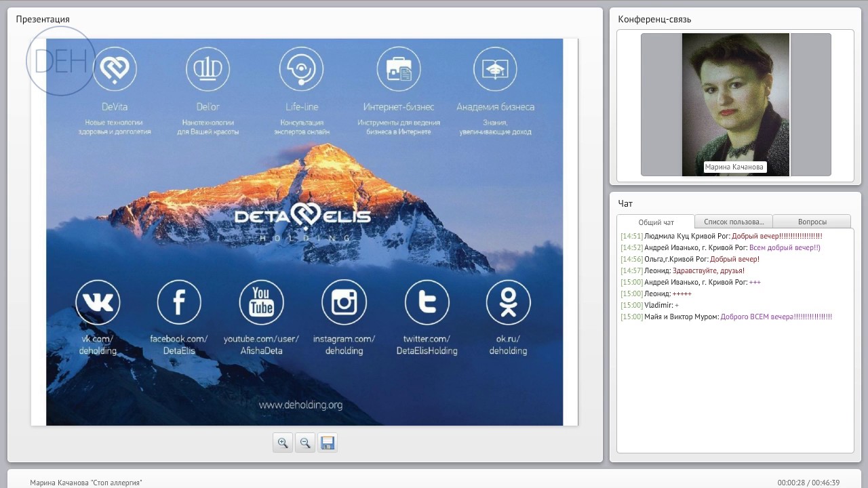Click the Презентация panel title
Screen dimensions: 868x488
coord(43,19)
